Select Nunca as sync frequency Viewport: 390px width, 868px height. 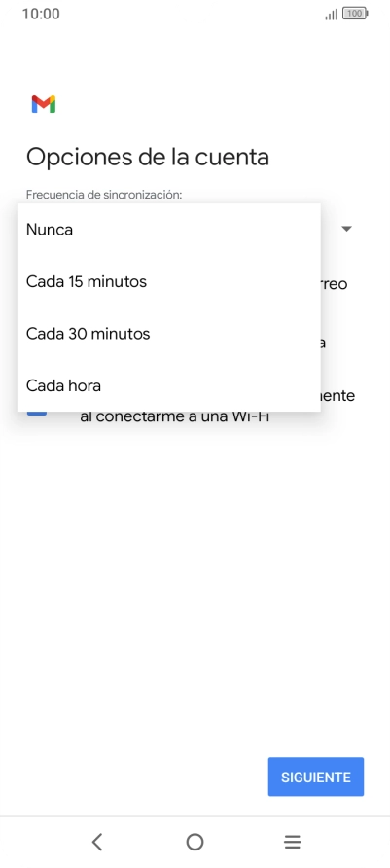tap(168, 230)
